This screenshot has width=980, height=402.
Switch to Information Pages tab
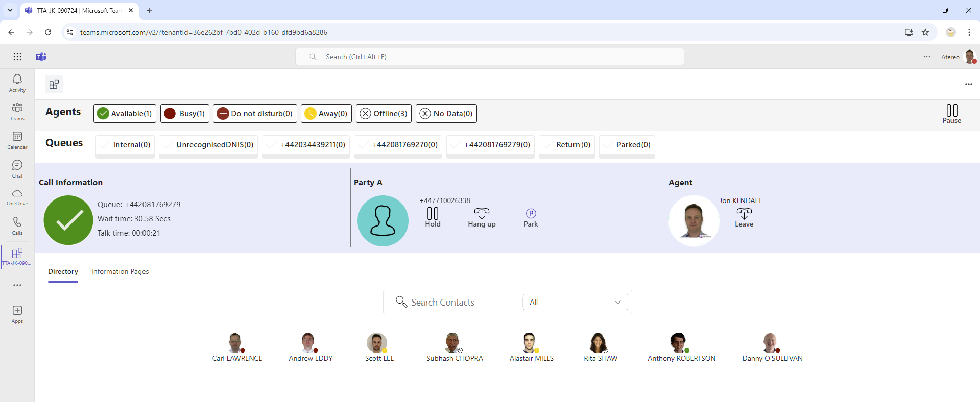[x=120, y=271]
